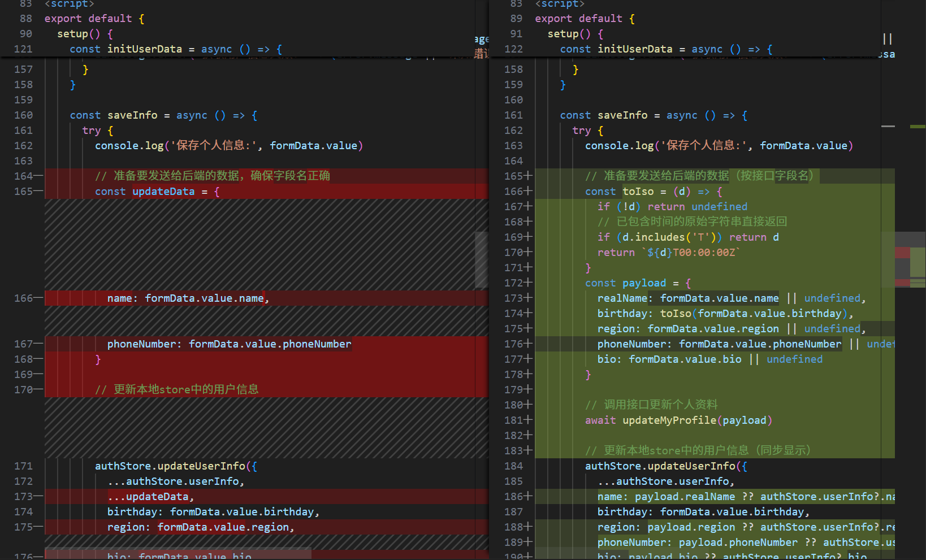The image size is (926, 560).
Task: Click console.log line 162 in left pane
Action: point(229,146)
